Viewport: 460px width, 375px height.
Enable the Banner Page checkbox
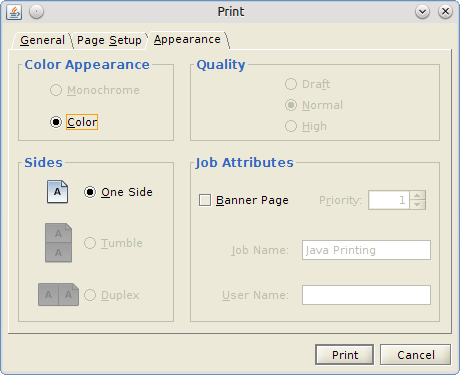click(x=205, y=200)
